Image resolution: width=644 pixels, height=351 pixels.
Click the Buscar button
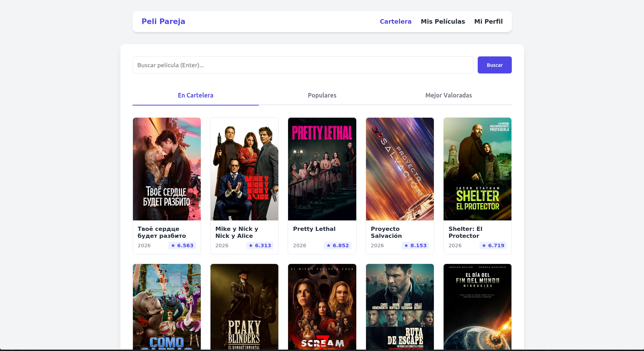[x=495, y=65]
